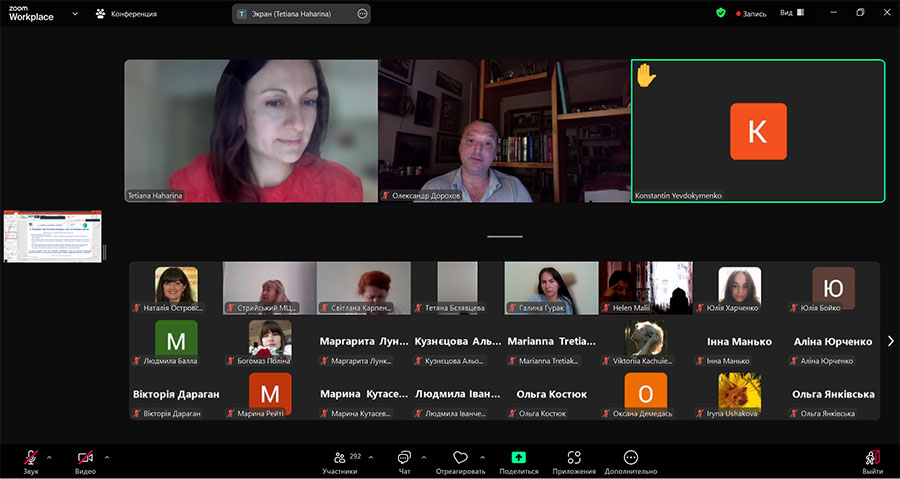Screen dimensions: 900x479
Task: Click muted mic icon beside Юлія Бойко
Action: click(x=794, y=308)
